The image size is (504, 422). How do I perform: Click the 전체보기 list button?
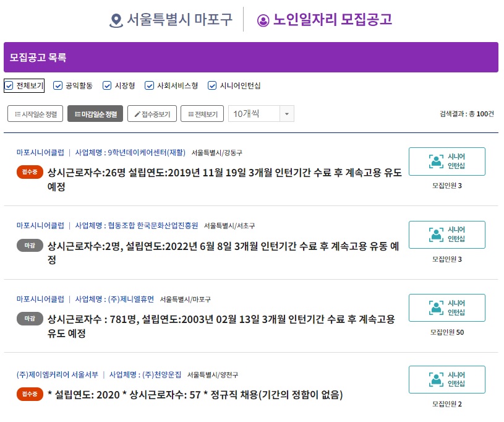click(x=202, y=114)
